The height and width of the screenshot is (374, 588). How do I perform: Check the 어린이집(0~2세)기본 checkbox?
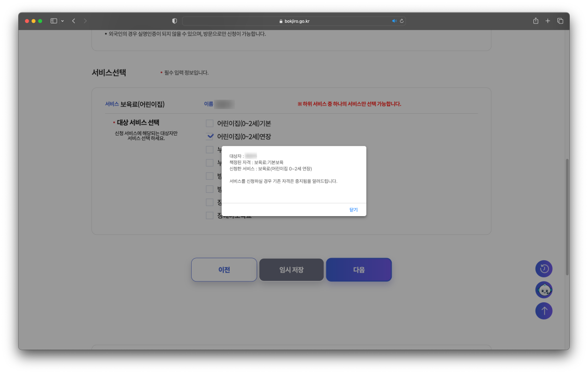pos(209,123)
